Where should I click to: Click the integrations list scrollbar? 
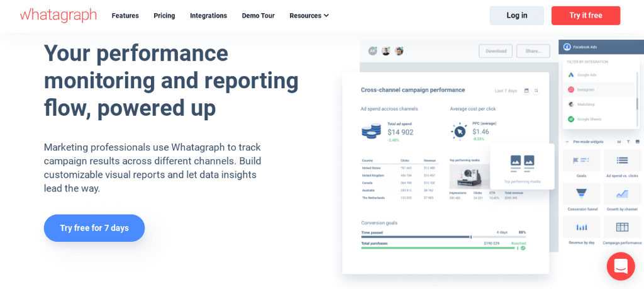pos(638,103)
